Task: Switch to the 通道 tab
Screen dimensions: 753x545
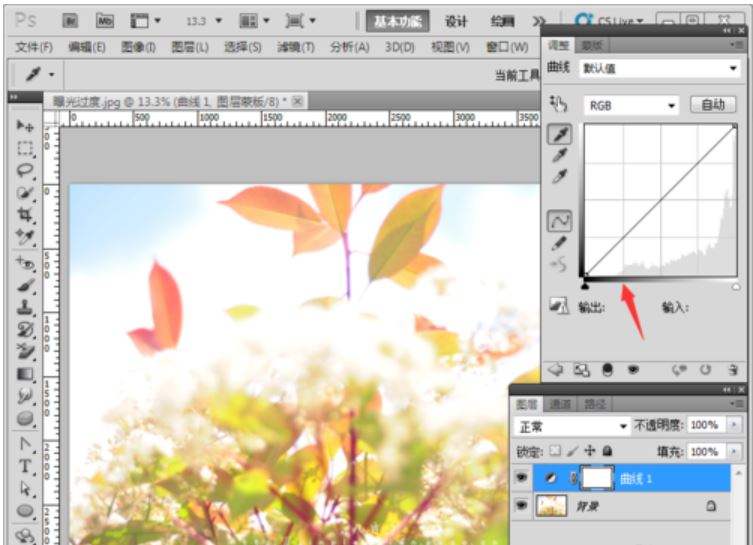Action: [x=559, y=404]
